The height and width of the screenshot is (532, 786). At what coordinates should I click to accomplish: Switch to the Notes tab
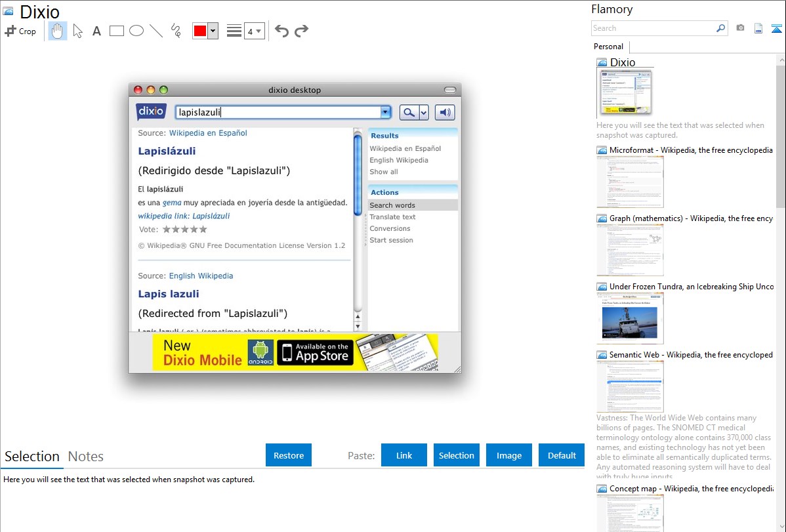coord(86,457)
